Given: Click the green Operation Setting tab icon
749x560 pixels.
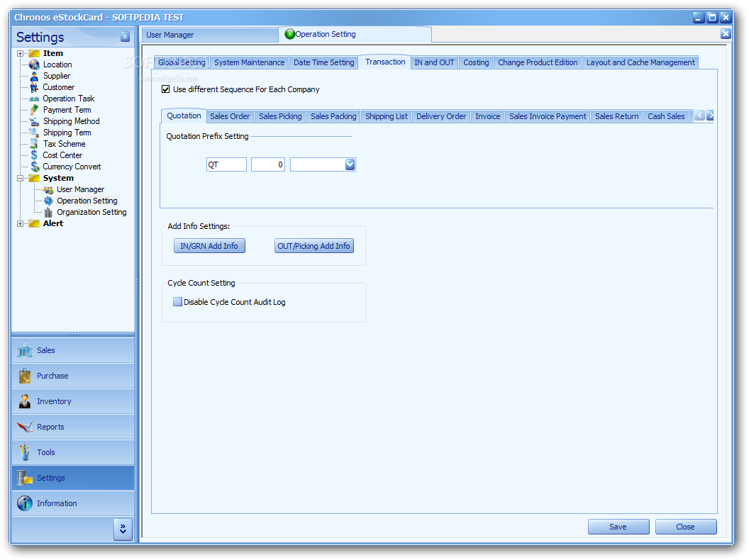Looking at the screenshot, I should pos(289,34).
